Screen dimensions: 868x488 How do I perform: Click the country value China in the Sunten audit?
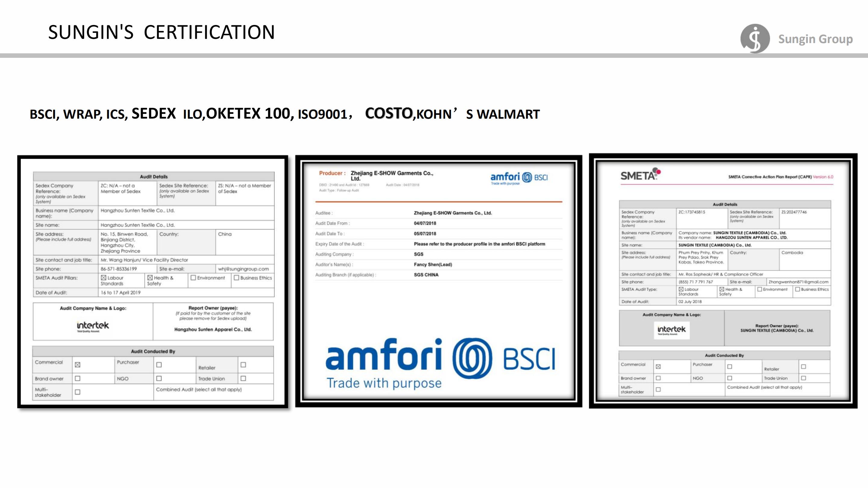click(225, 234)
